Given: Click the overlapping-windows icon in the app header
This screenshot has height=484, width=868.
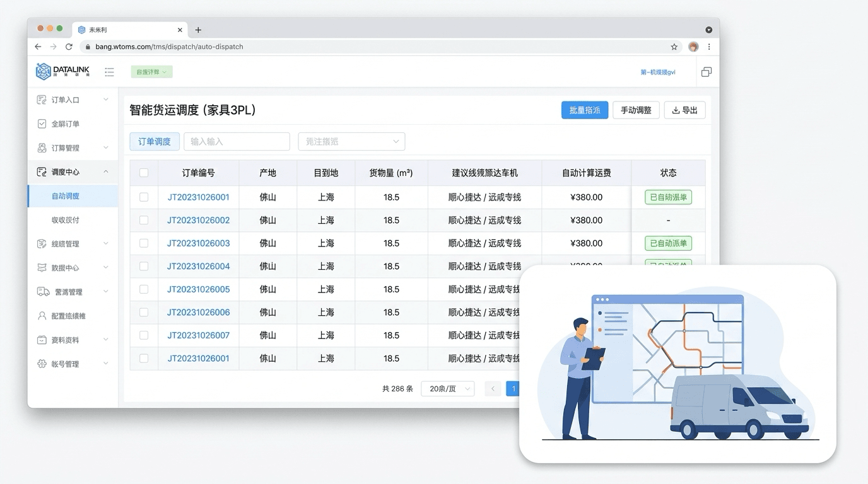Looking at the screenshot, I should [707, 72].
